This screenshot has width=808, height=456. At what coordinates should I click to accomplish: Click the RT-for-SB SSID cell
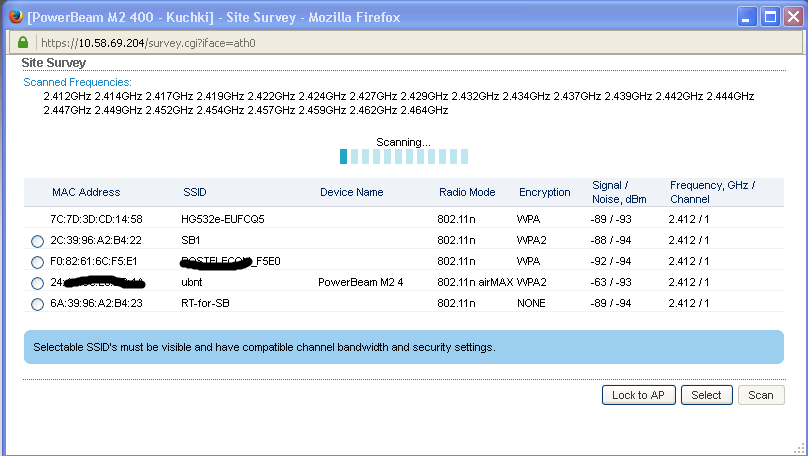205,303
